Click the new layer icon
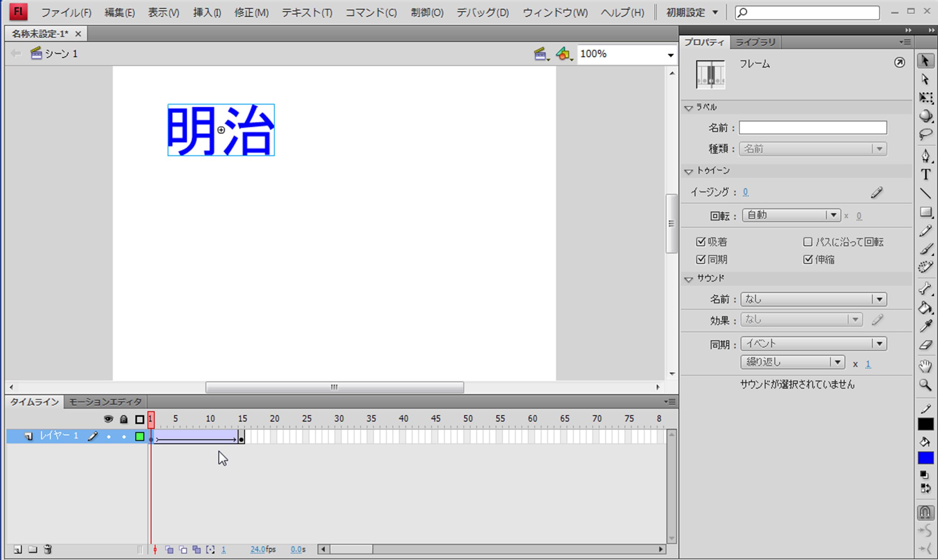 tap(18, 549)
